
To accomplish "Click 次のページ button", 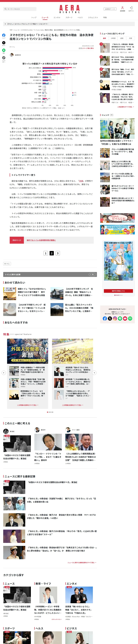I will coord(17,240).
